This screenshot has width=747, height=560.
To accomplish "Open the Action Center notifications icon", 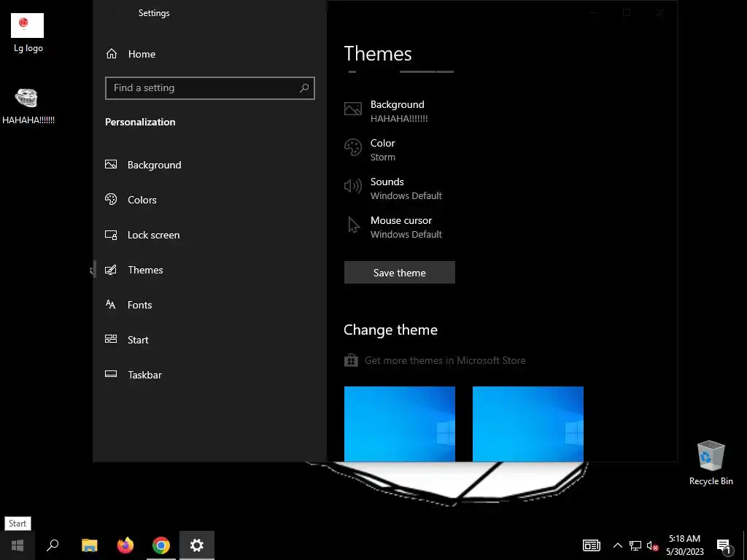I will [x=724, y=545].
